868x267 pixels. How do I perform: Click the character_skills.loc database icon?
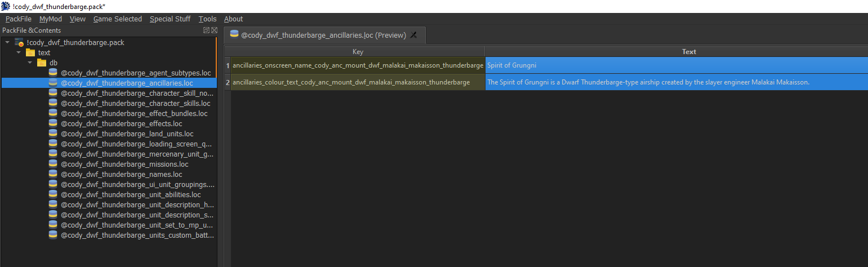pos(53,103)
